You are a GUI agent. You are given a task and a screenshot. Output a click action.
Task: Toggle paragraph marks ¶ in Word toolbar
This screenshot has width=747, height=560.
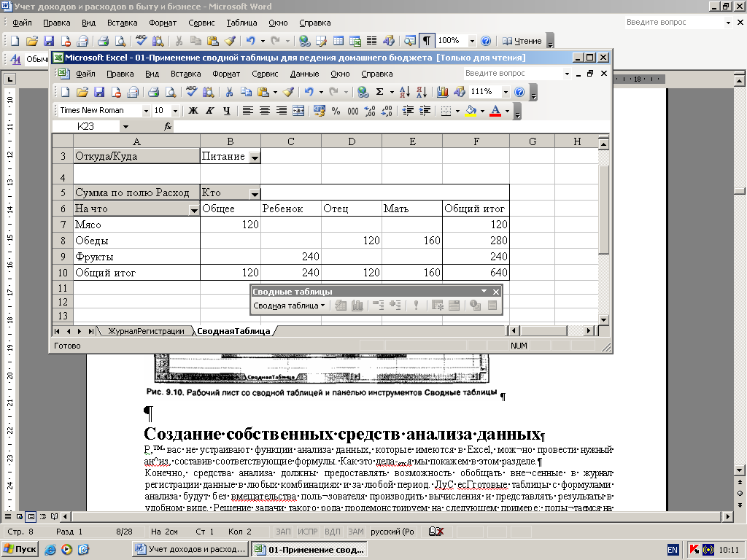427,41
